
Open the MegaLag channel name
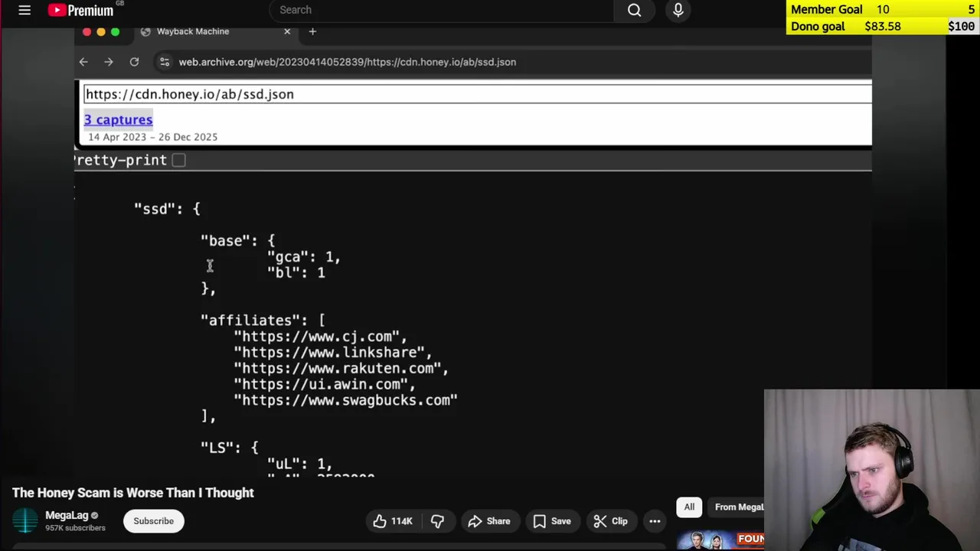pyautogui.click(x=67, y=516)
